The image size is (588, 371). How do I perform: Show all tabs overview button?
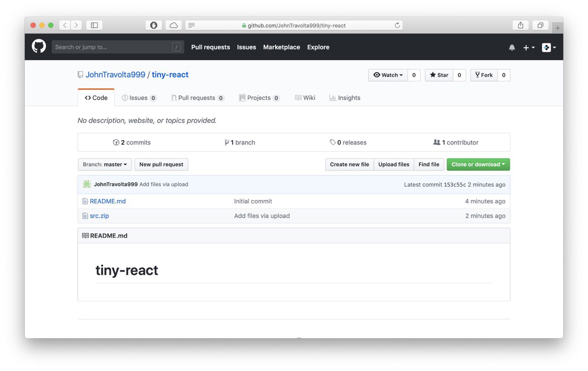pos(540,25)
